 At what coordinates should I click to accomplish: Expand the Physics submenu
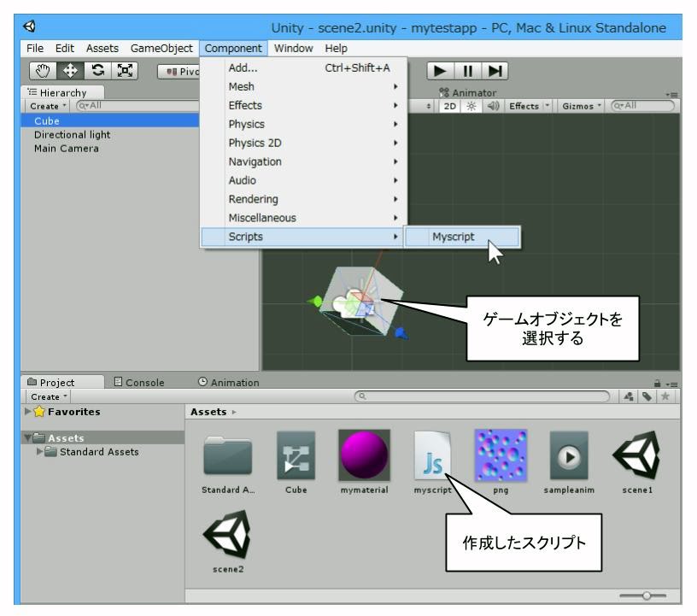point(303,124)
